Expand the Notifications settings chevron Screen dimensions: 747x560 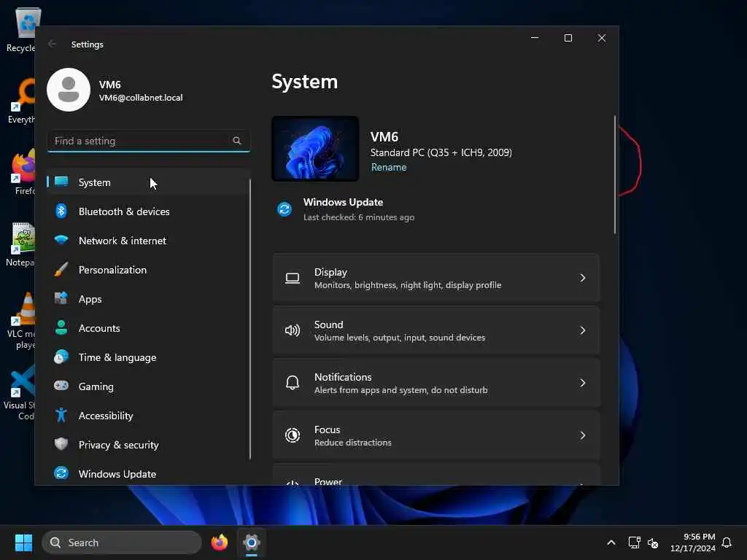click(x=582, y=383)
